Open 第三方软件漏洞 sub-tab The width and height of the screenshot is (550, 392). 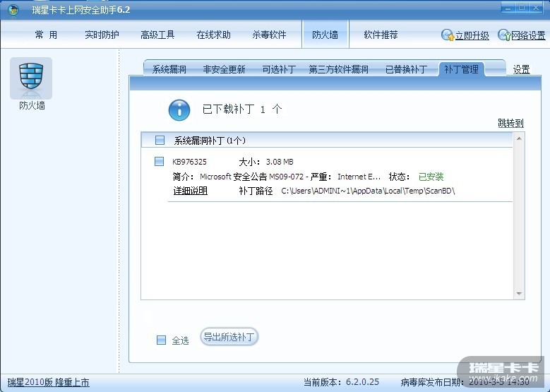(x=338, y=69)
